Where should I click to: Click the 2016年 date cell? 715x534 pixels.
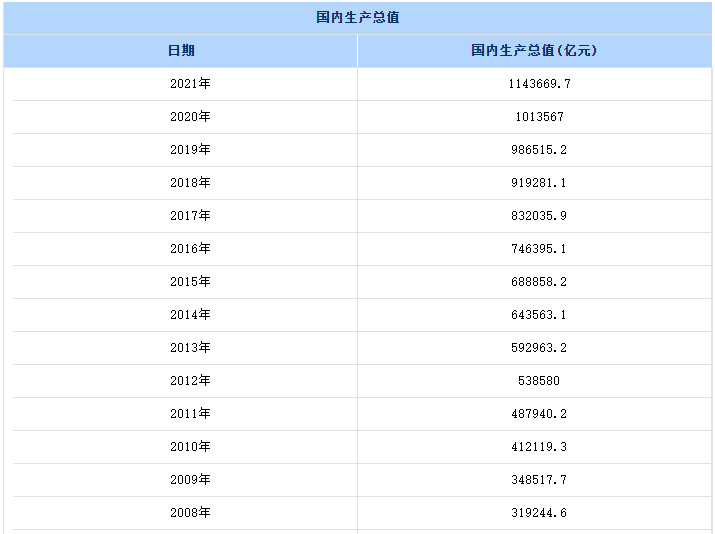pyautogui.click(x=190, y=249)
